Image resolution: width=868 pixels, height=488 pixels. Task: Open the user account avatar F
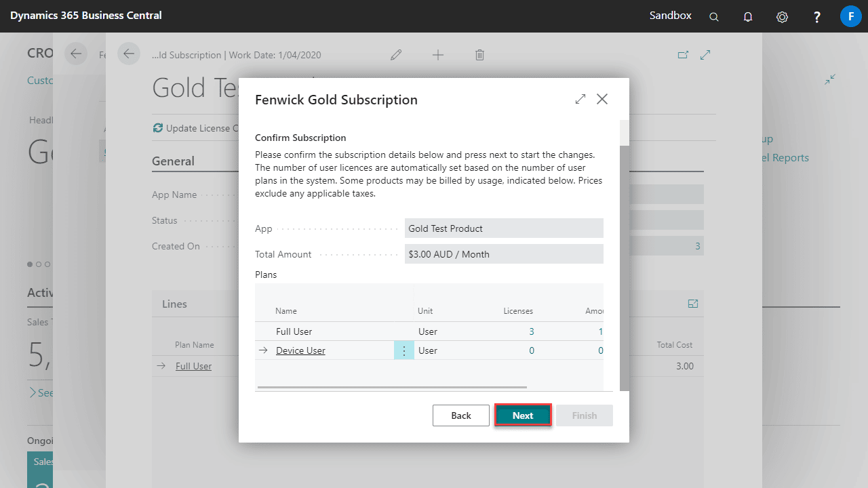[850, 16]
